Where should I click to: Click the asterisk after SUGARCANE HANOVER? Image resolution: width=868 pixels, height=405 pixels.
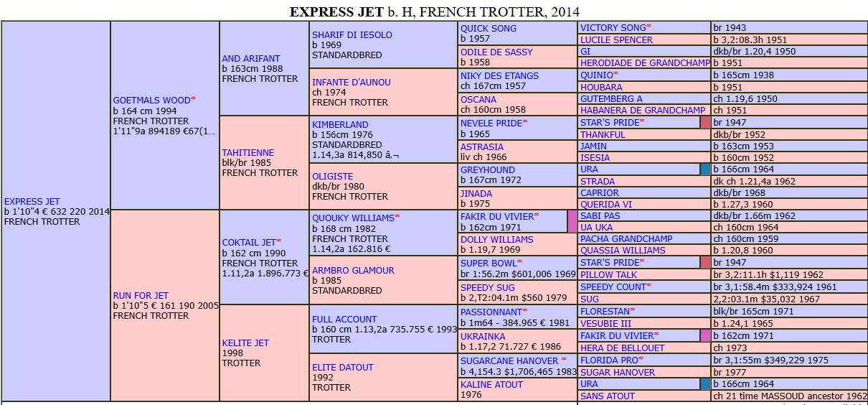click(564, 360)
